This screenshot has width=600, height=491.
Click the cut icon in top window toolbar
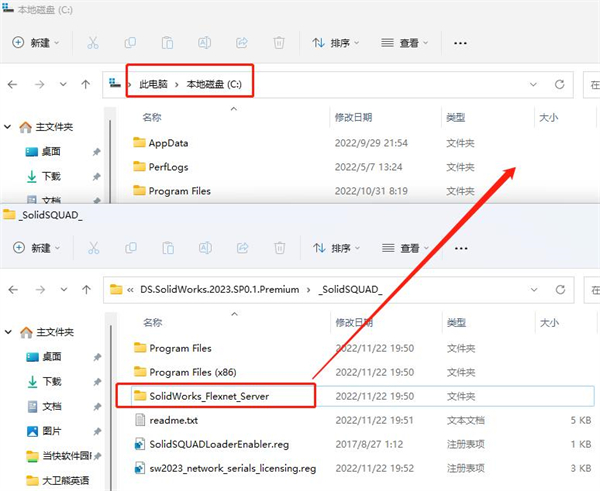tap(93, 43)
